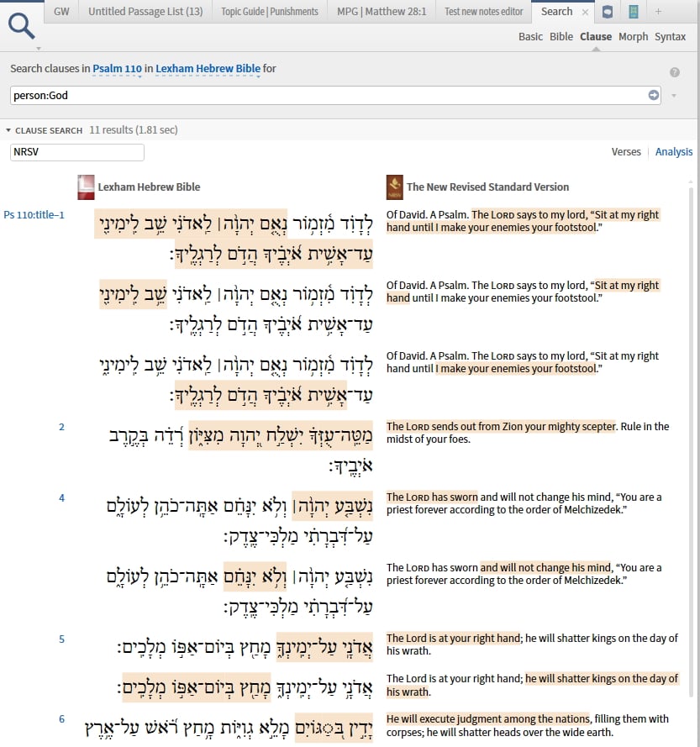Open verse 2 reference link
Viewport: 700px width, 747px height.
[x=61, y=427]
